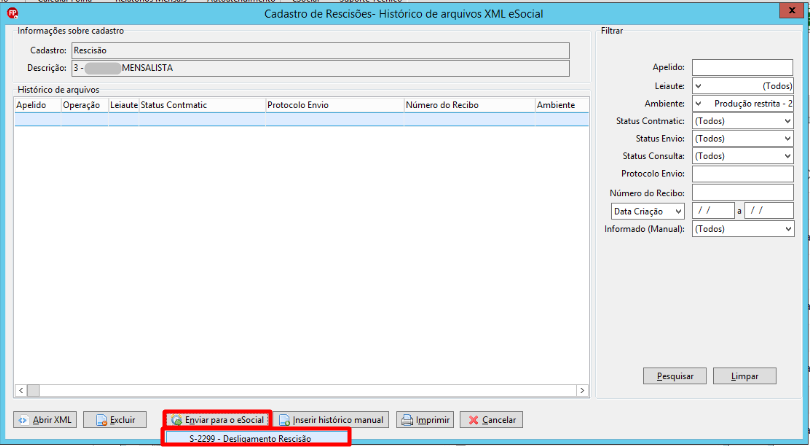Image resolution: width=811 pixels, height=447 pixels.
Task: Expand the Informado (Manual) dropdown
Action: tap(743, 229)
